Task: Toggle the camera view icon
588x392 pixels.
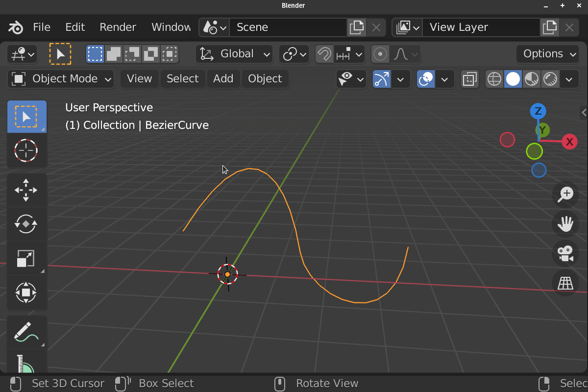Action: coord(565,253)
